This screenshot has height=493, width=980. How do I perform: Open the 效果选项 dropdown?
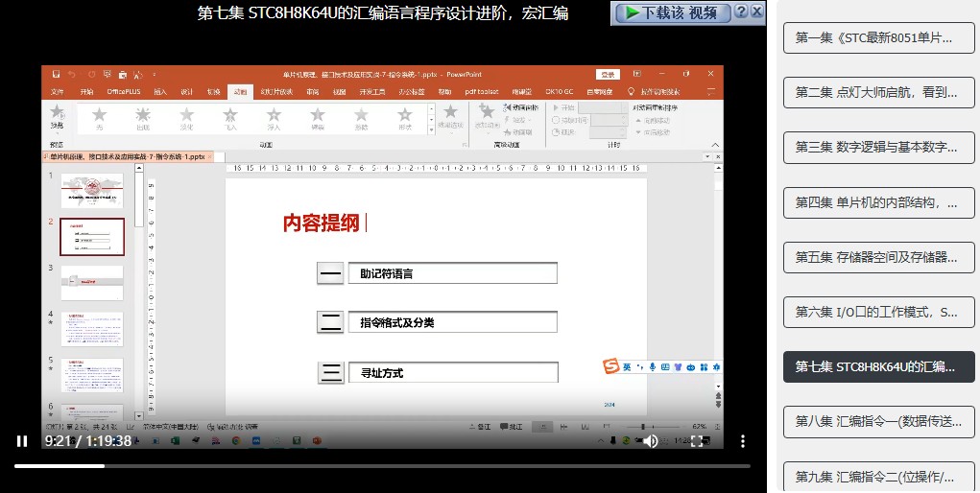[450, 117]
